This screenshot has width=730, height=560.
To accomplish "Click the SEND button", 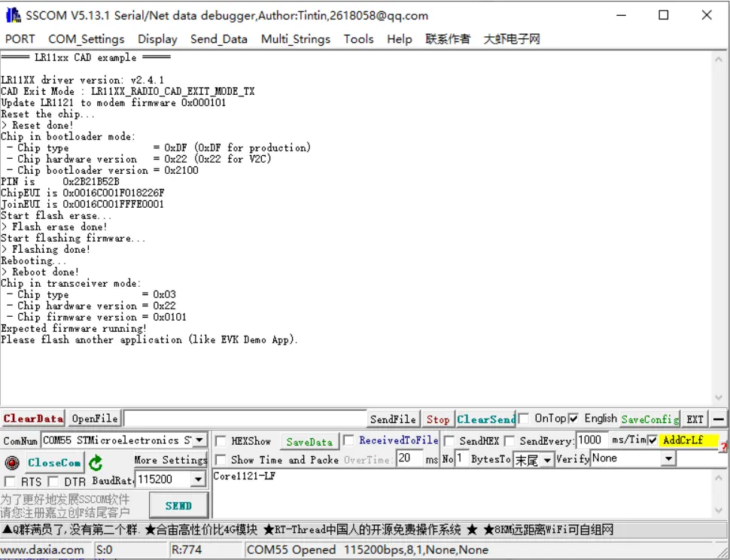I will click(x=178, y=506).
